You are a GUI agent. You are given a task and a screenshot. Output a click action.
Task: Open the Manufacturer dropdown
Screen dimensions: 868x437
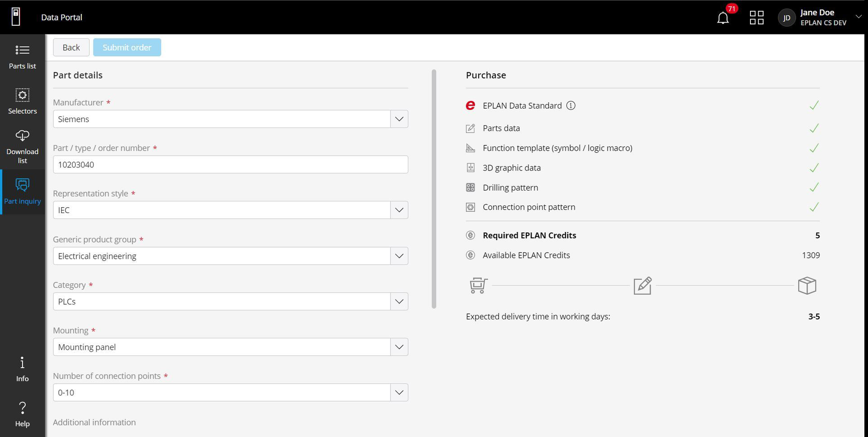tap(398, 119)
